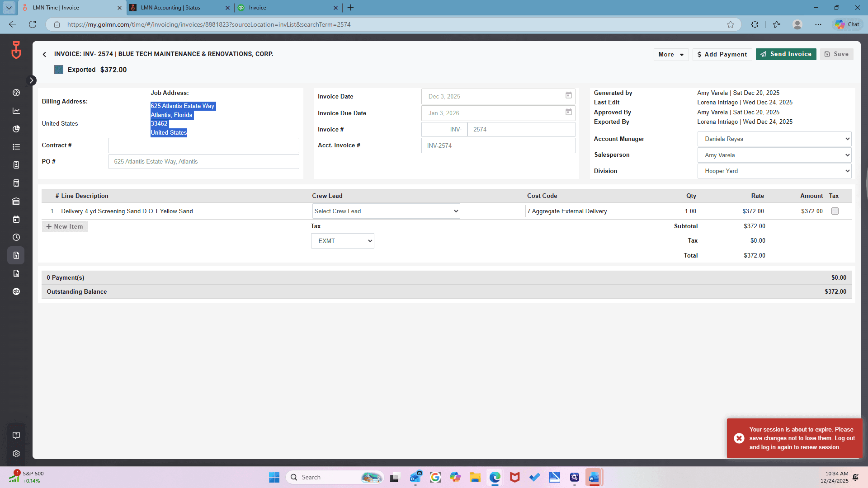This screenshot has height=488, width=868.
Task: Open the Salesperson dropdown
Action: pos(774,155)
